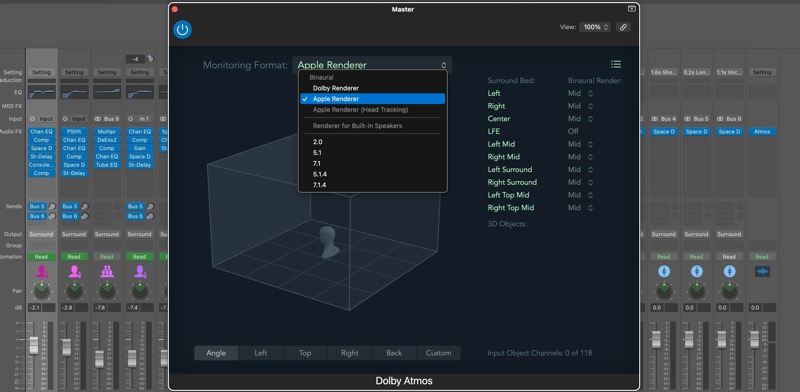Click the group vocals track icon
The width and height of the screenshot is (800, 392).
pyautogui.click(x=107, y=272)
